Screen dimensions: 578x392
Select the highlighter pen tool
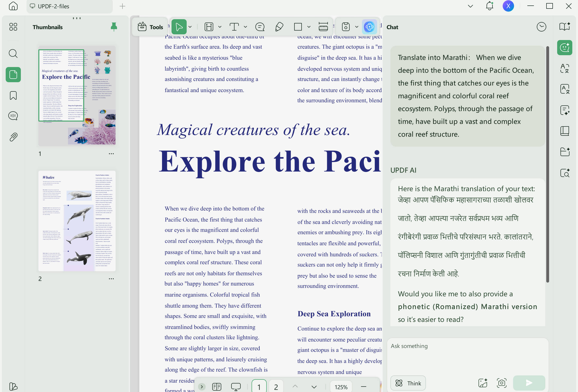point(279,27)
